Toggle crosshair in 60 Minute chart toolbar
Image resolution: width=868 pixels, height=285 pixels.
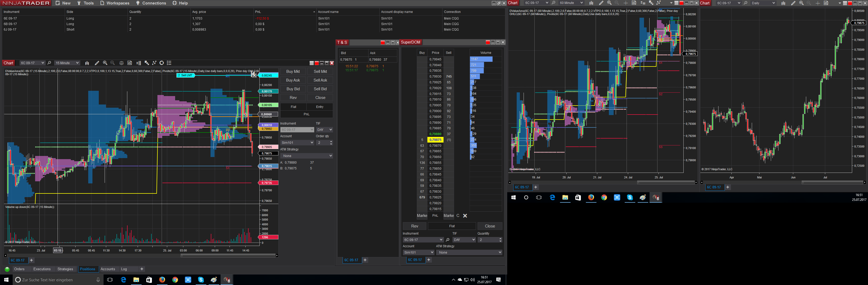[626, 3]
